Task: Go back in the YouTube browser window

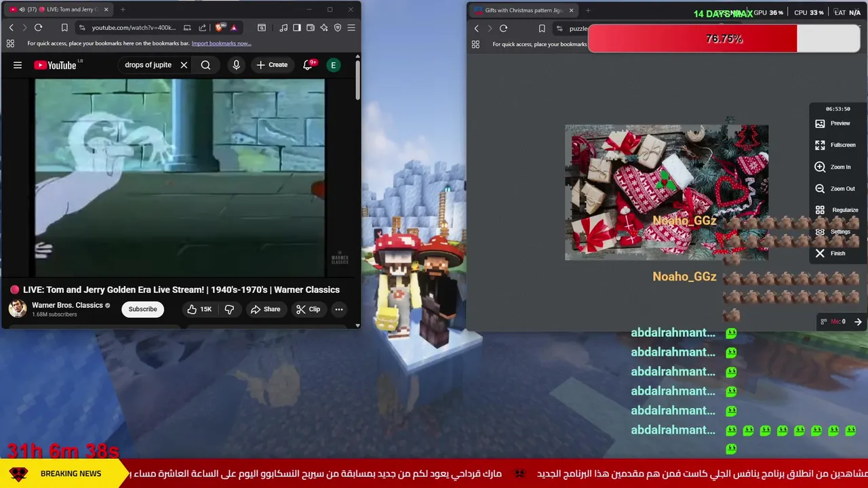Action: pos(11,28)
